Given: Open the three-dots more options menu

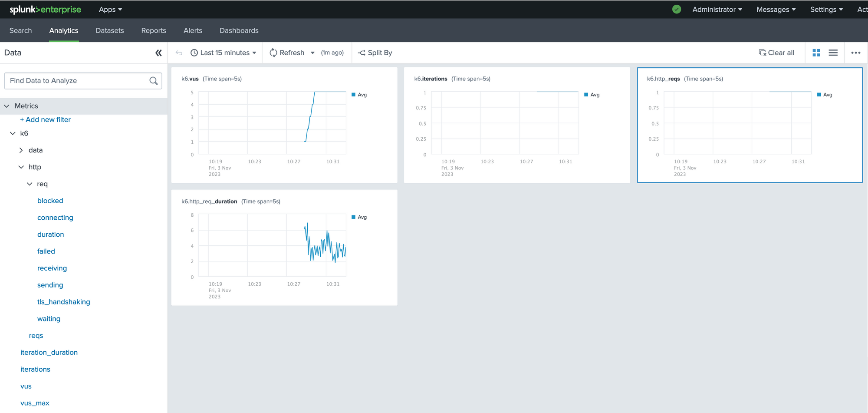Looking at the screenshot, I should pyautogui.click(x=856, y=53).
